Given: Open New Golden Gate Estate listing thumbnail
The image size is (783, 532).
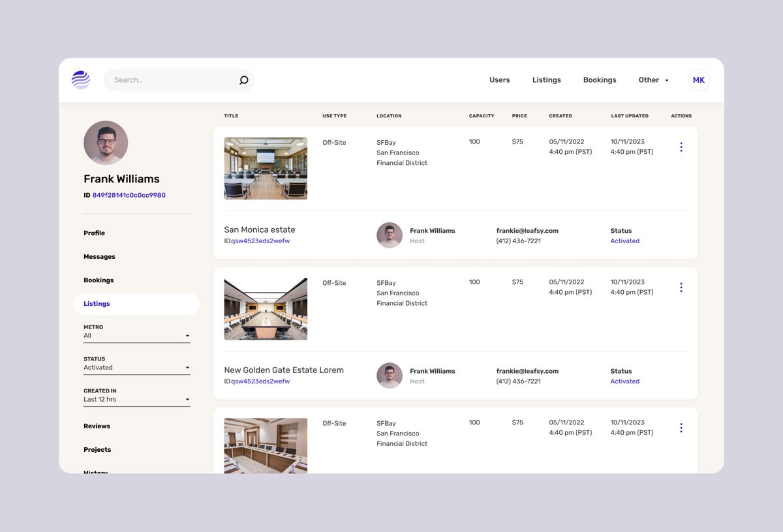Looking at the screenshot, I should (x=266, y=309).
